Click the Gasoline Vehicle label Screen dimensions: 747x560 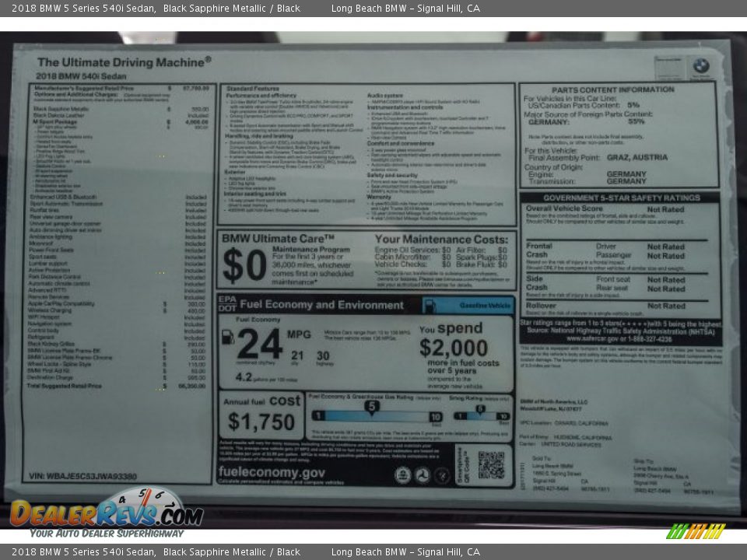pyautogui.click(x=484, y=306)
